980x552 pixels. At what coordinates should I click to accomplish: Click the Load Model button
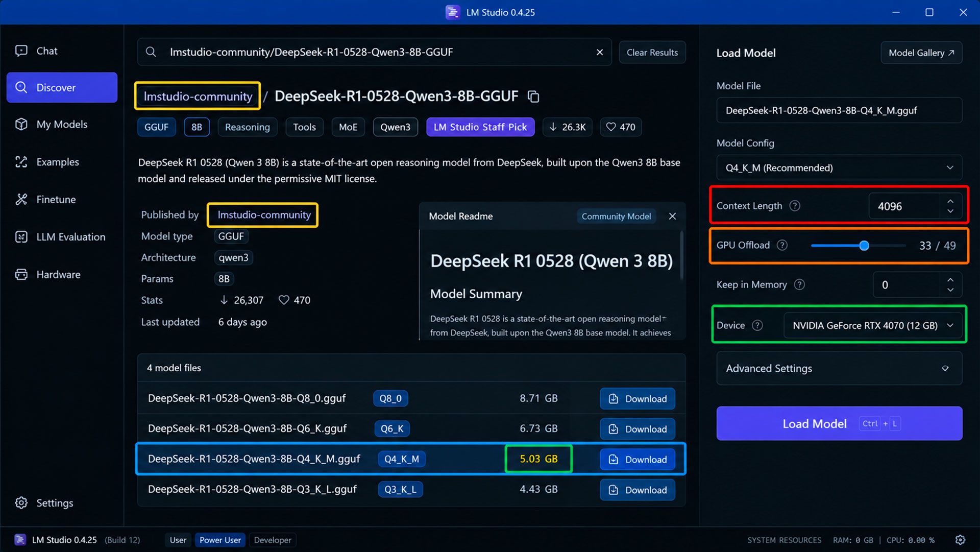[x=839, y=423]
